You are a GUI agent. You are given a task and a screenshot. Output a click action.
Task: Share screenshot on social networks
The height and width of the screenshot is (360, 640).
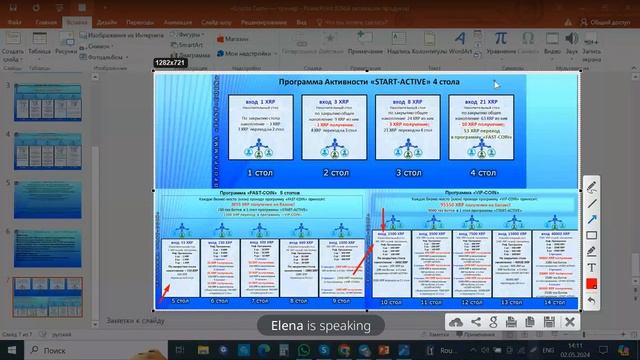click(x=476, y=322)
